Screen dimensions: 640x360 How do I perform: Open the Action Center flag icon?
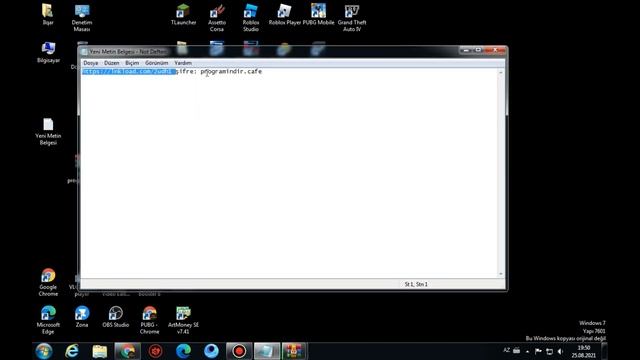click(538, 351)
